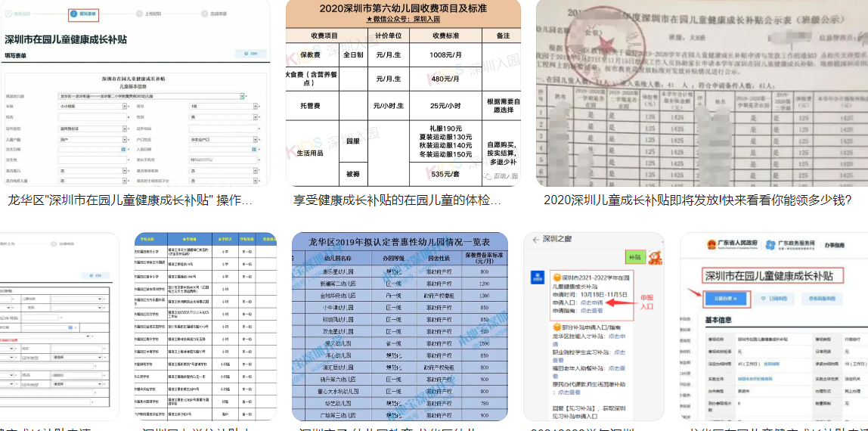Click the cartoon mascot avatar beside 补贴 tag

655,257
